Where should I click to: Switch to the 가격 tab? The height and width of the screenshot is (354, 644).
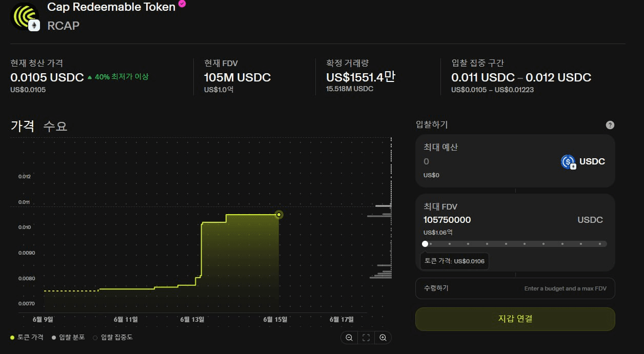(23, 126)
